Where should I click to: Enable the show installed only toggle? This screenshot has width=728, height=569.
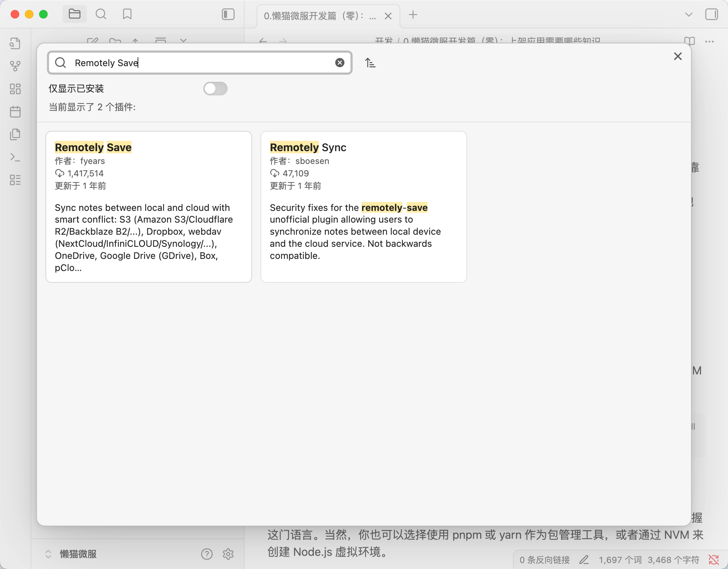pos(215,89)
